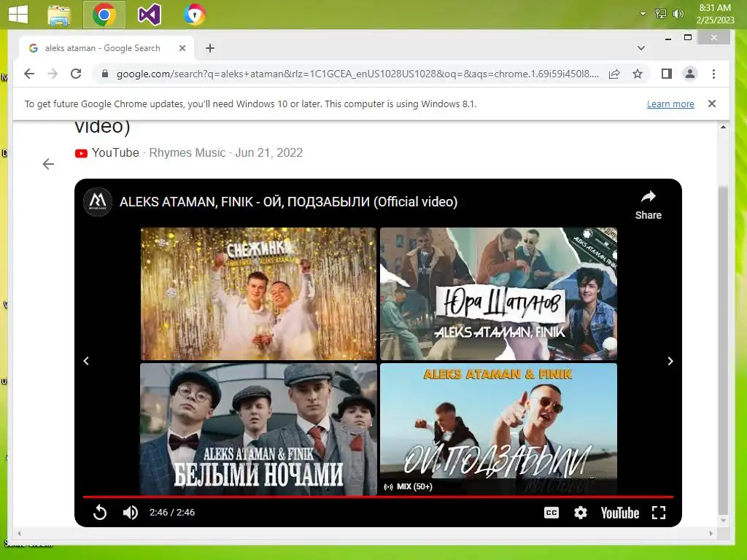Close the aleks ataman tab

[182, 48]
